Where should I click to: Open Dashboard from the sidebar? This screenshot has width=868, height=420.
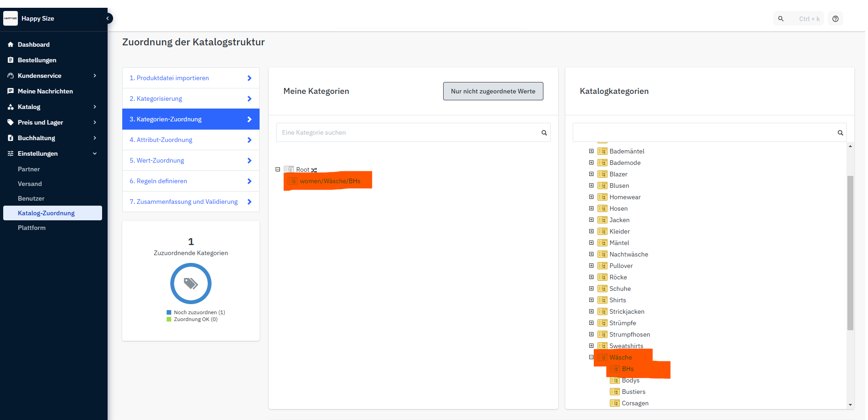click(x=33, y=44)
